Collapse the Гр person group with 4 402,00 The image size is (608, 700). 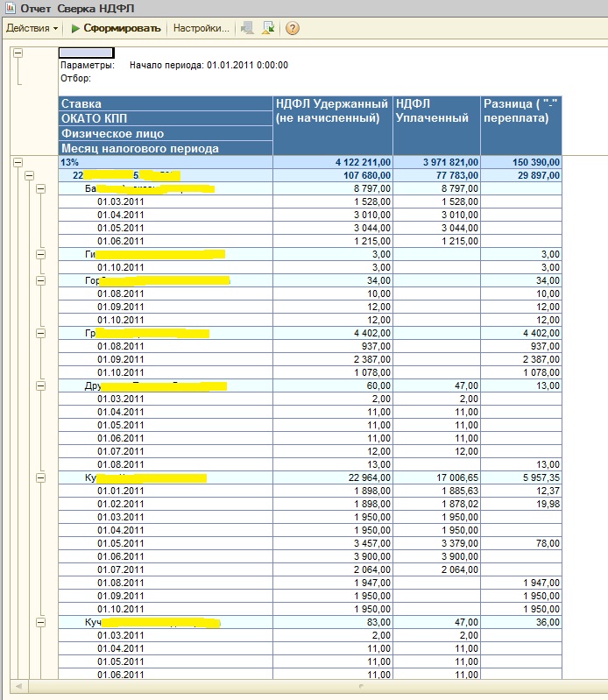(x=40, y=334)
